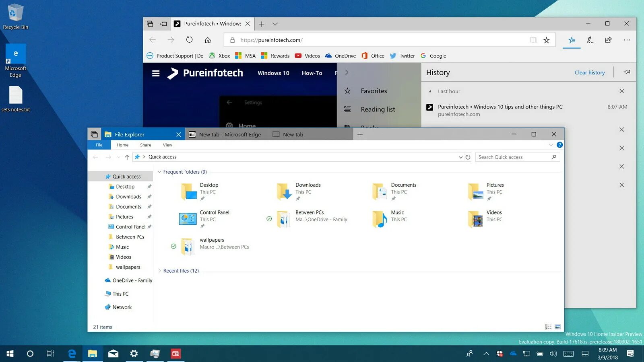Switch to the View ribbon tab
The width and height of the screenshot is (644, 362).
pyautogui.click(x=167, y=145)
